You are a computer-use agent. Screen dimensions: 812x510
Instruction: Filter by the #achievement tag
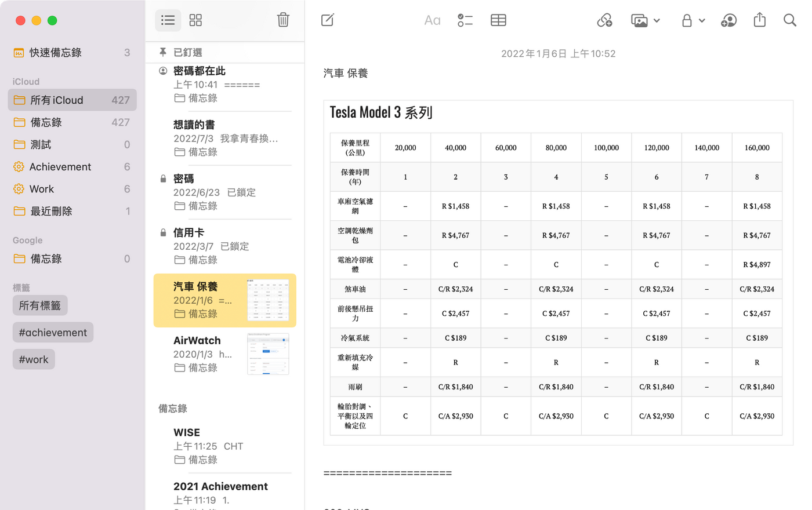pos(53,332)
